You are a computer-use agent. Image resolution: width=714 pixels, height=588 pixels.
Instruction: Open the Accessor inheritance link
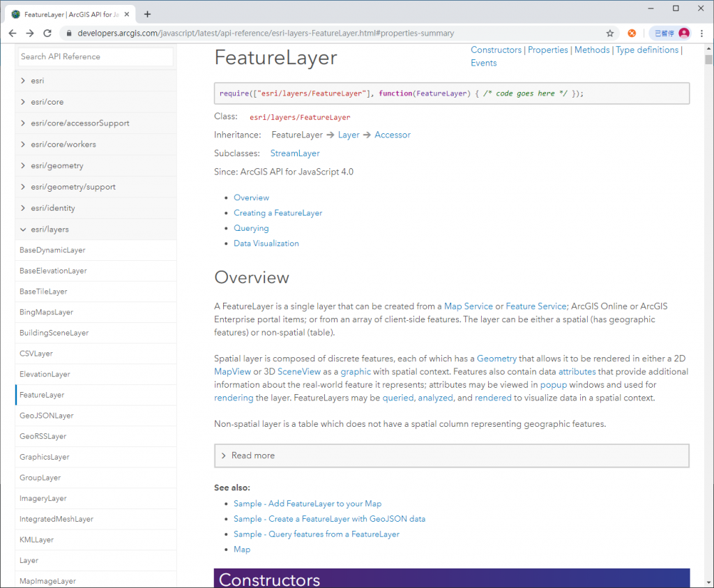393,135
